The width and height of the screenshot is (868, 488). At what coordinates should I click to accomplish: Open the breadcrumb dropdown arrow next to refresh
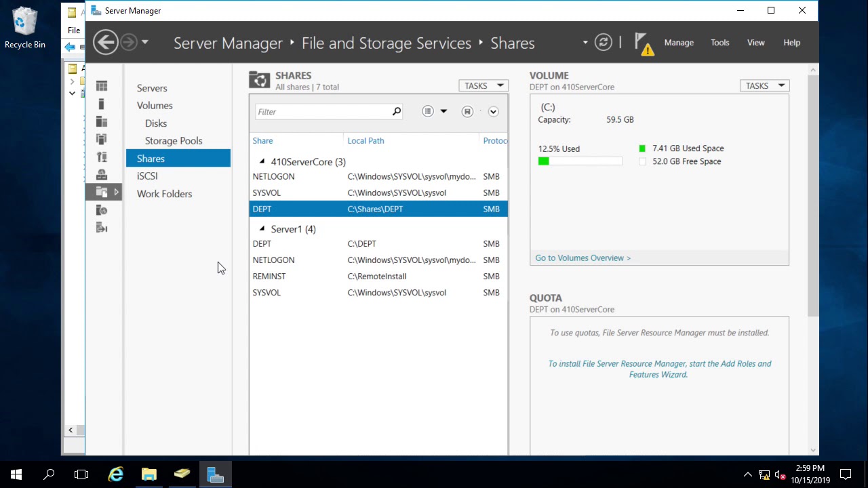(x=585, y=43)
